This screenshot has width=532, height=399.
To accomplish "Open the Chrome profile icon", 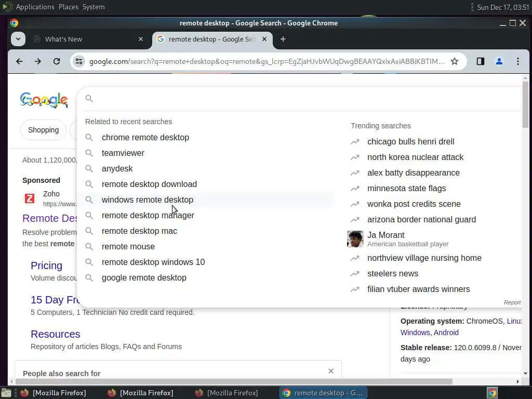I will tap(499, 61).
